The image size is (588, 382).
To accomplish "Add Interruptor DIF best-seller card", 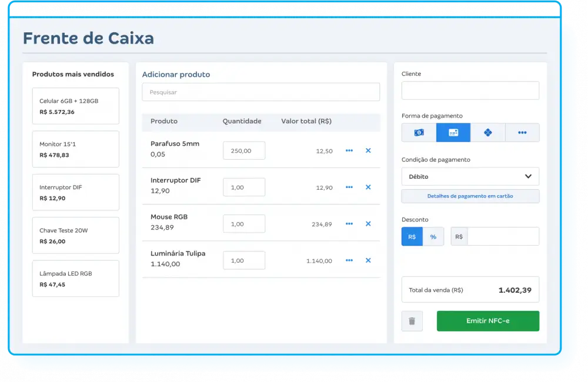I will click(x=76, y=192).
